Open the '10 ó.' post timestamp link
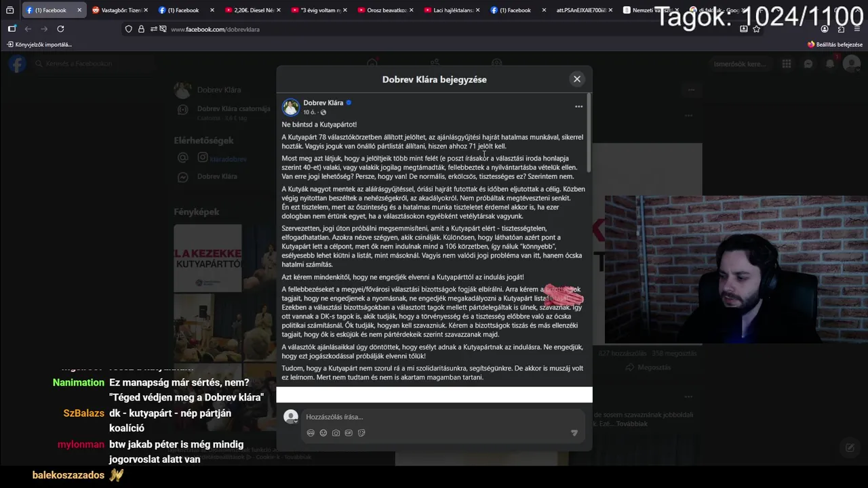The width and height of the screenshot is (868, 488). [309, 113]
